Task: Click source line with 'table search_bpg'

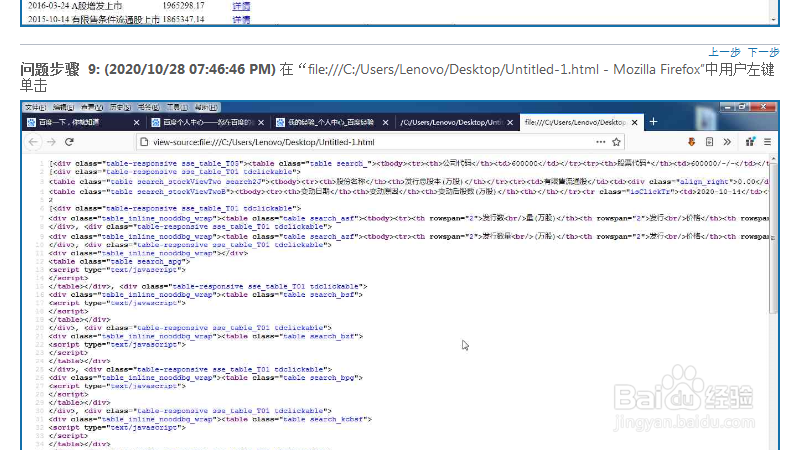Action: (x=206, y=378)
